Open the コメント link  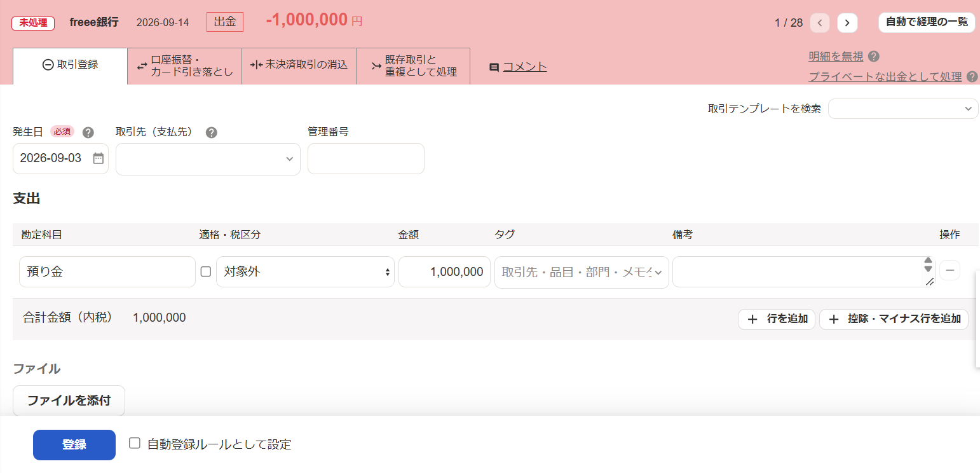(x=525, y=67)
